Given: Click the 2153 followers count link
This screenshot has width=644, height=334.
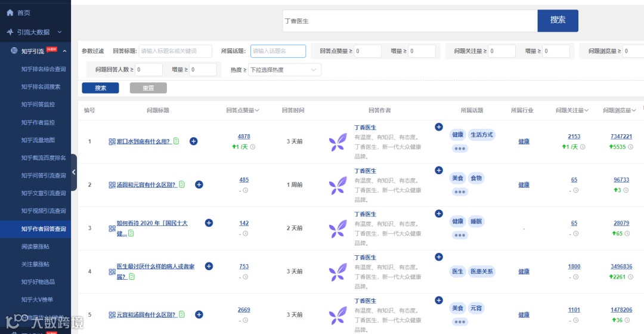Looking at the screenshot, I should coord(574,137).
